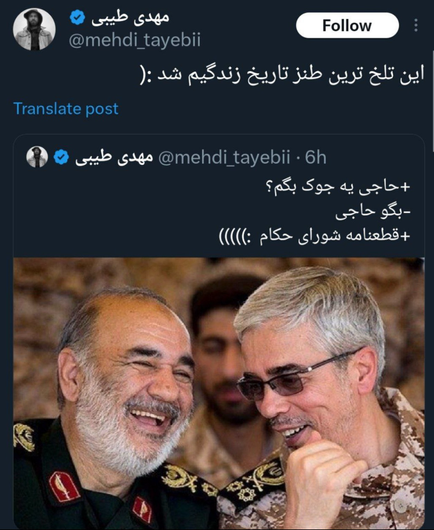434x530 pixels.
Task: Open the @mehdi_tayebii handle under the top name
Action: 135,40
